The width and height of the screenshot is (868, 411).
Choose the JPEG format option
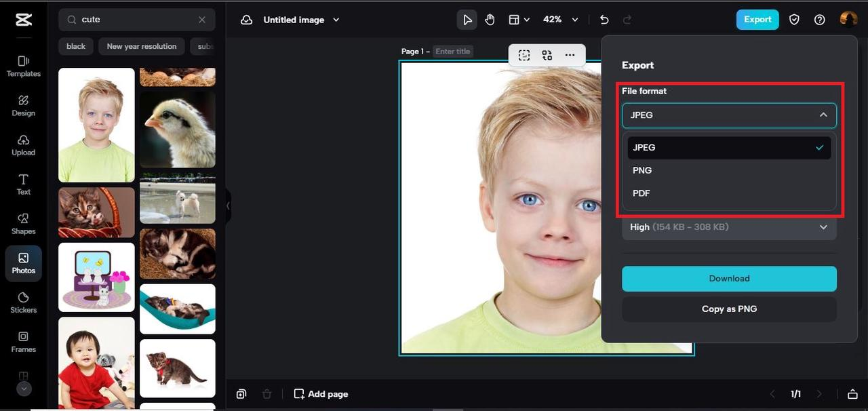pos(729,147)
